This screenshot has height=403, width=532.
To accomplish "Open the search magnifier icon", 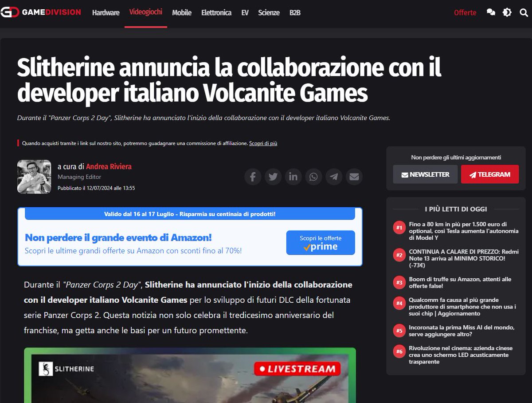I will [524, 12].
